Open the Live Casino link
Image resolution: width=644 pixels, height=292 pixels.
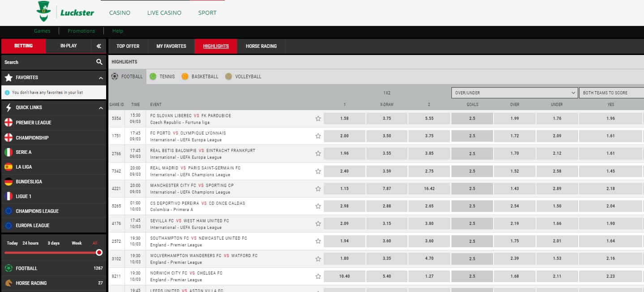[164, 13]
